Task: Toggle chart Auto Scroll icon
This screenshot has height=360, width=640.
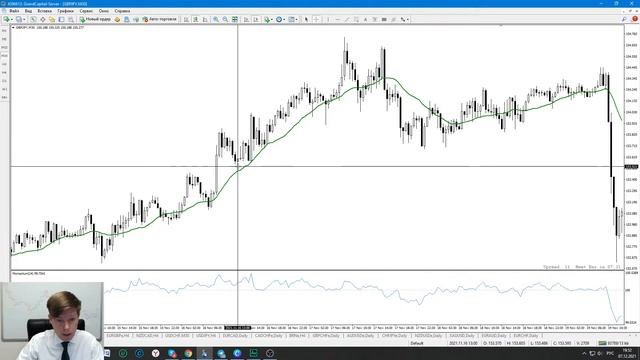Action: pyautogui.click(x=247, y=19)
